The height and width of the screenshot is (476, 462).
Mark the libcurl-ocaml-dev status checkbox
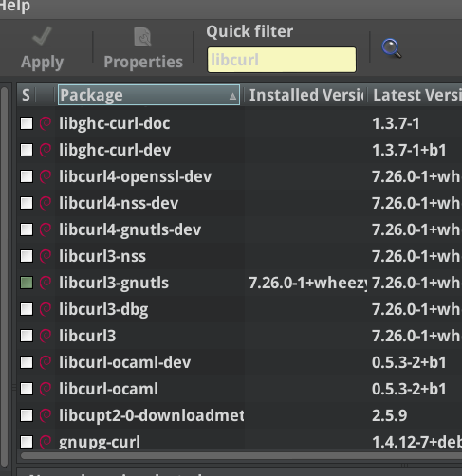27,362
